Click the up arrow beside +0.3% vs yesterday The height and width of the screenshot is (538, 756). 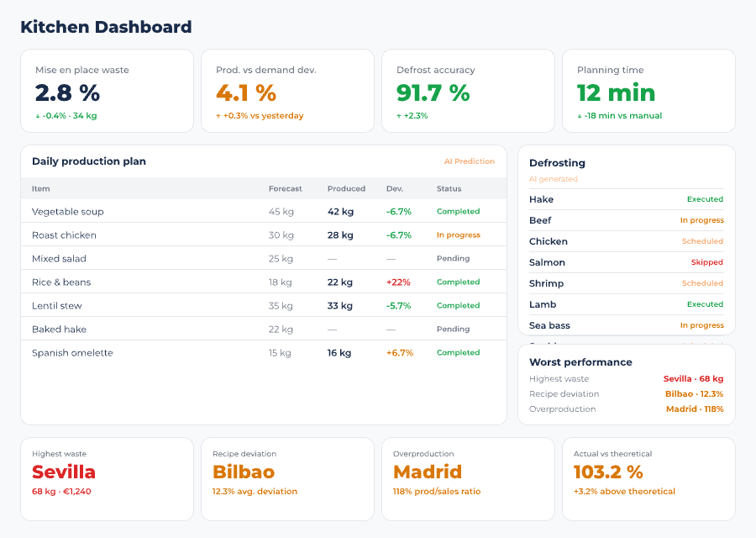tap(218, 116)
